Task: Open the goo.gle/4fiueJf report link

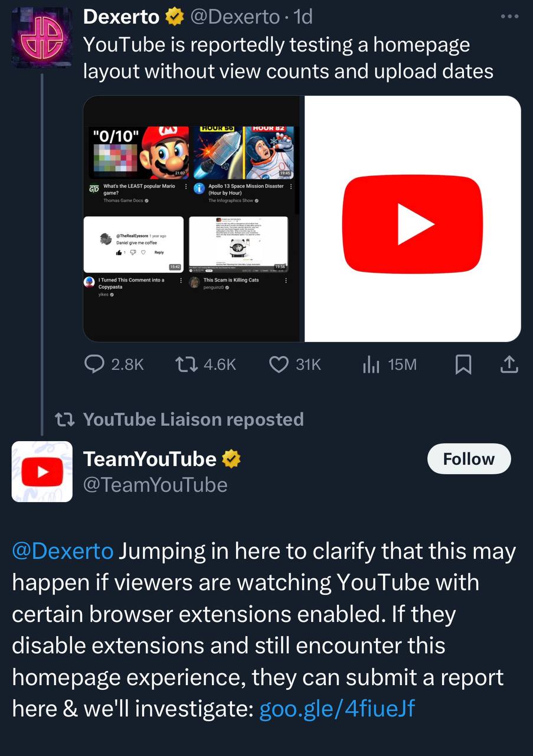Action: pos(336,708)
